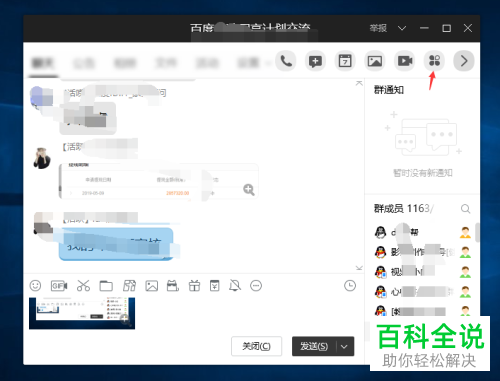Image resolution: width=500 pixels, height=381 pixels.
Task: Start a group voice call
Action: pos(286,61)
